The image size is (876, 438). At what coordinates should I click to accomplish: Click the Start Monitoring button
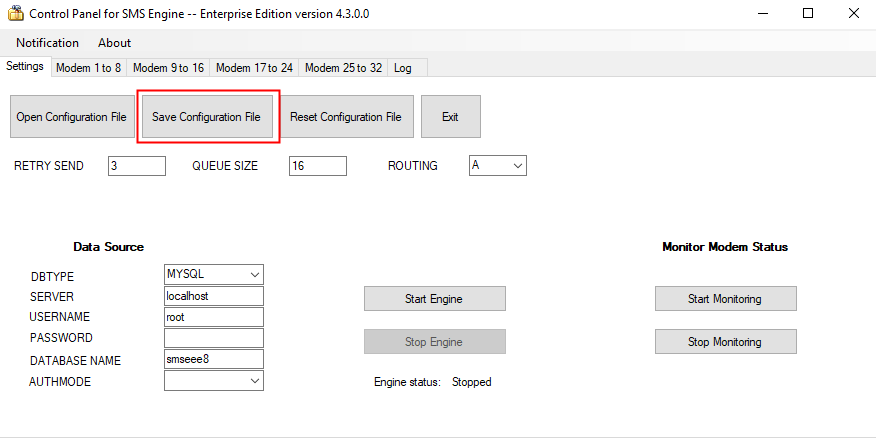pos(725,298)
